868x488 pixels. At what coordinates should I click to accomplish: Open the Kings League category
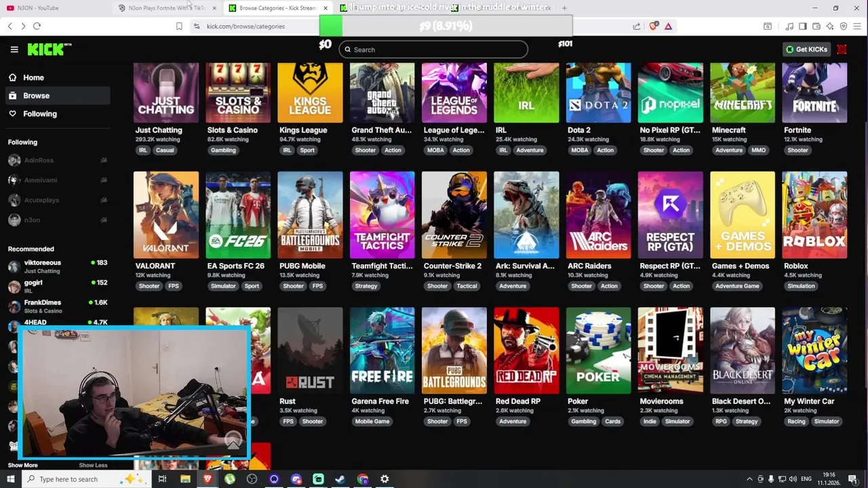(310, 93)
